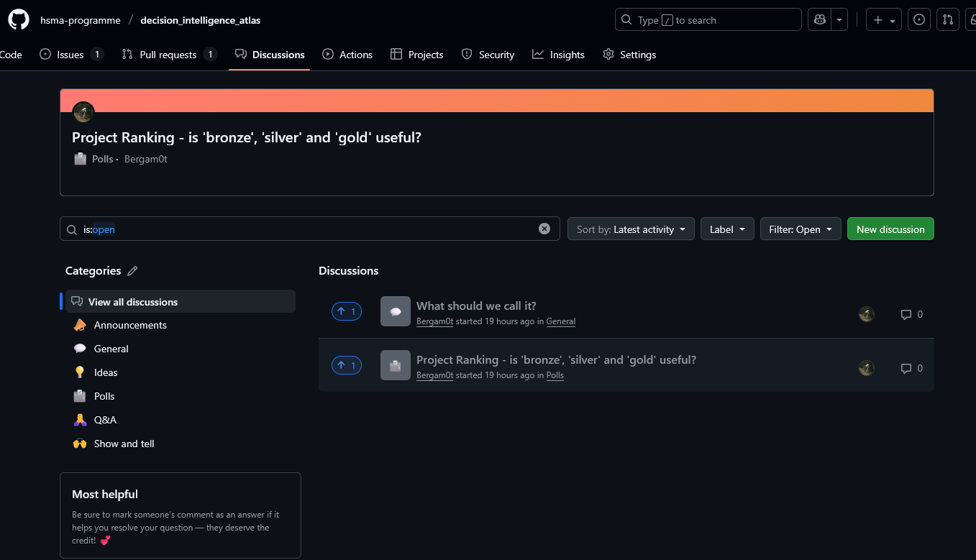Image resolution: width=976 pixels, height=560 pixels.
Task: Open the Copilot icon in header
Action: [818, 20]
